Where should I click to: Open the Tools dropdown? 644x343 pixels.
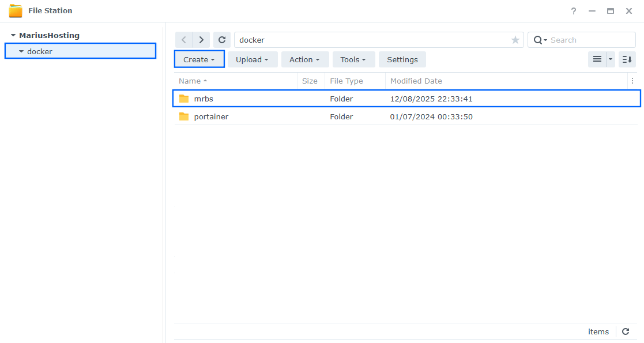[353, 59]
